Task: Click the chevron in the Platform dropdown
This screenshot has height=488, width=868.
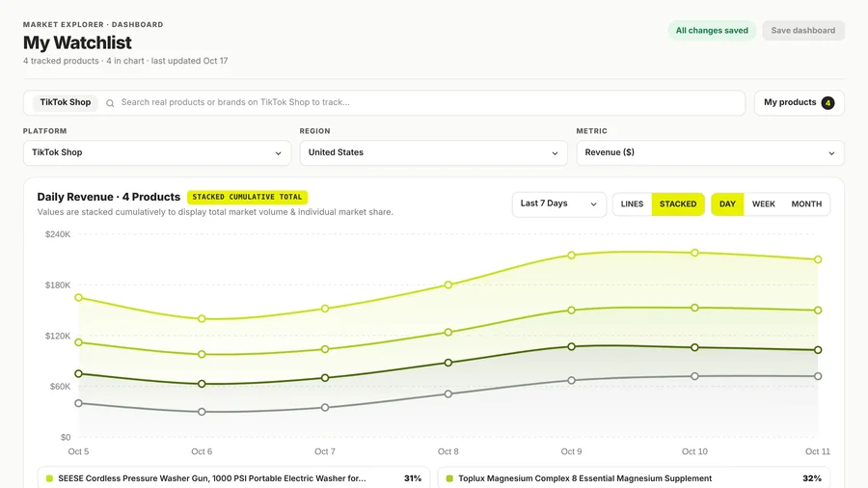Action: (x=278, y=153)
